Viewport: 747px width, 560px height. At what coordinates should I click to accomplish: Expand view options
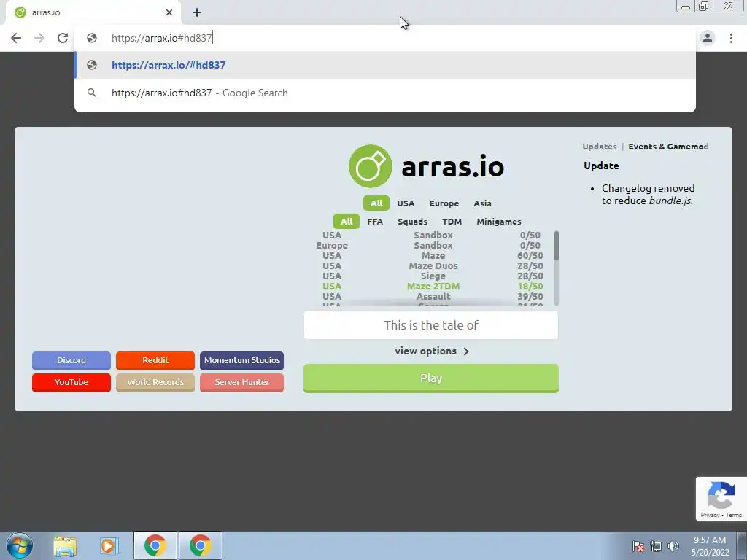432,351
